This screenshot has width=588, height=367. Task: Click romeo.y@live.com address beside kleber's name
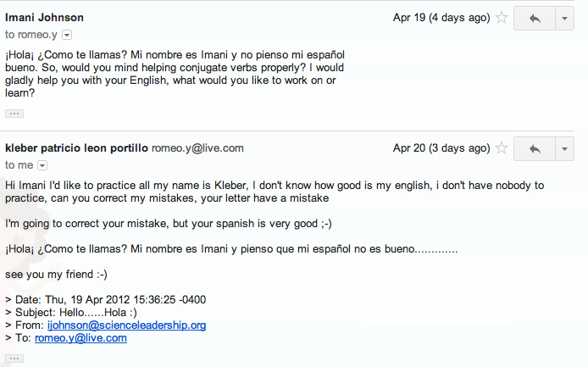197,147
